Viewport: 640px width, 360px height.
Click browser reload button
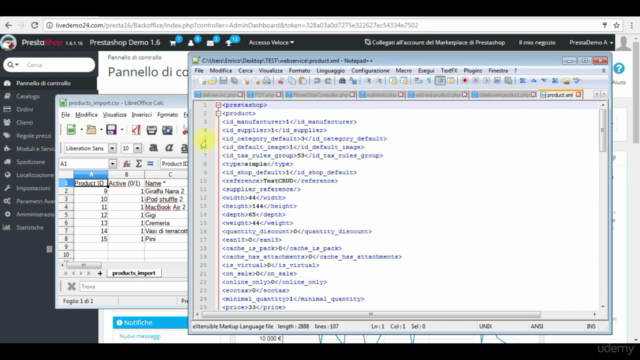tap(35, 25)
